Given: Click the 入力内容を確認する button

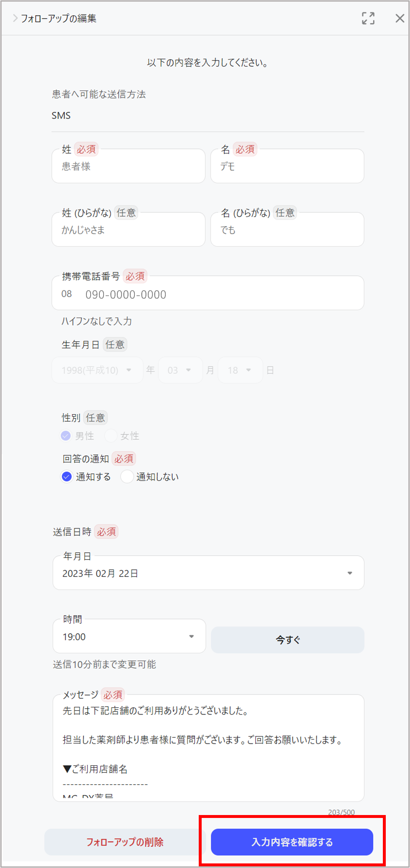Looking at the screenshot, I should tap(292, 842).
